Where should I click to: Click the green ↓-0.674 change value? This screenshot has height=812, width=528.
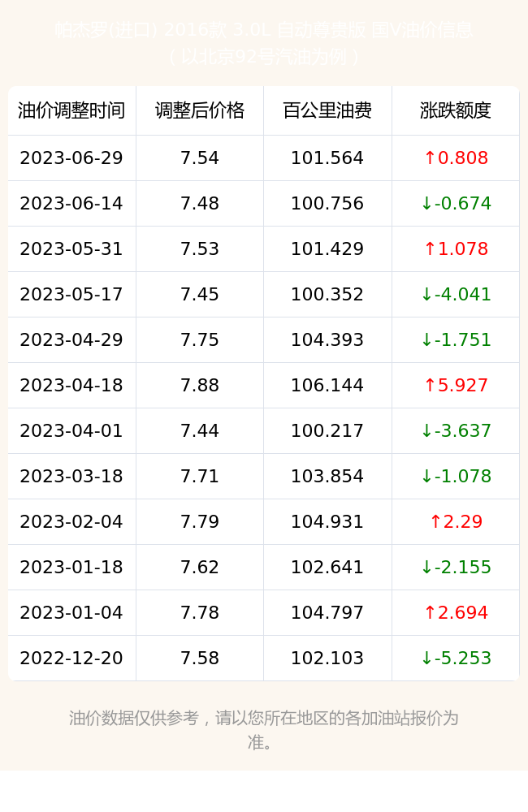[x=456, y=204]
